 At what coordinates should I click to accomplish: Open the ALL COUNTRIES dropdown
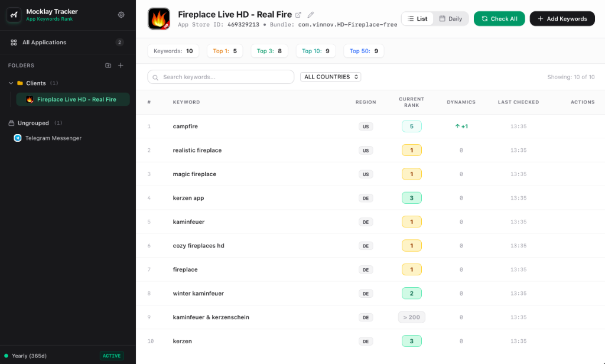[x=331, y=77]
